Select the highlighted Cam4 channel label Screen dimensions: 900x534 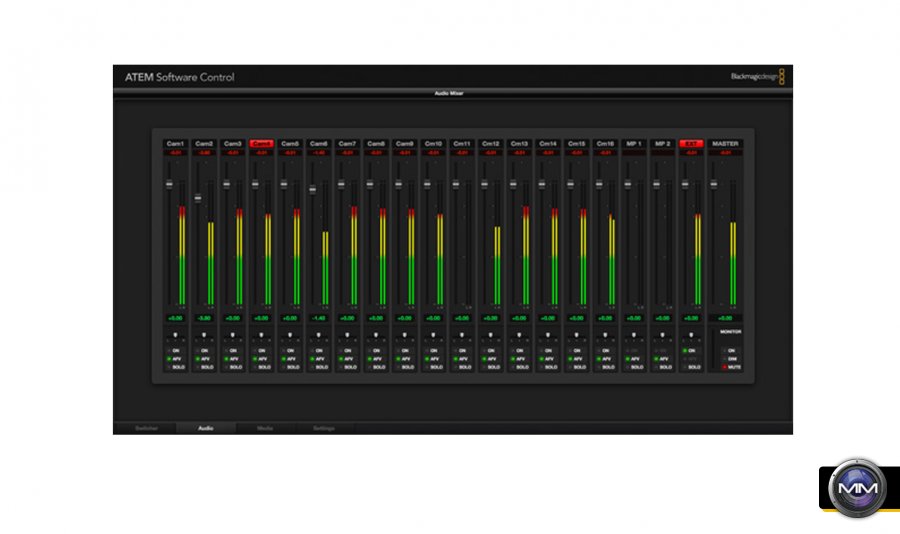coord(262,144)
